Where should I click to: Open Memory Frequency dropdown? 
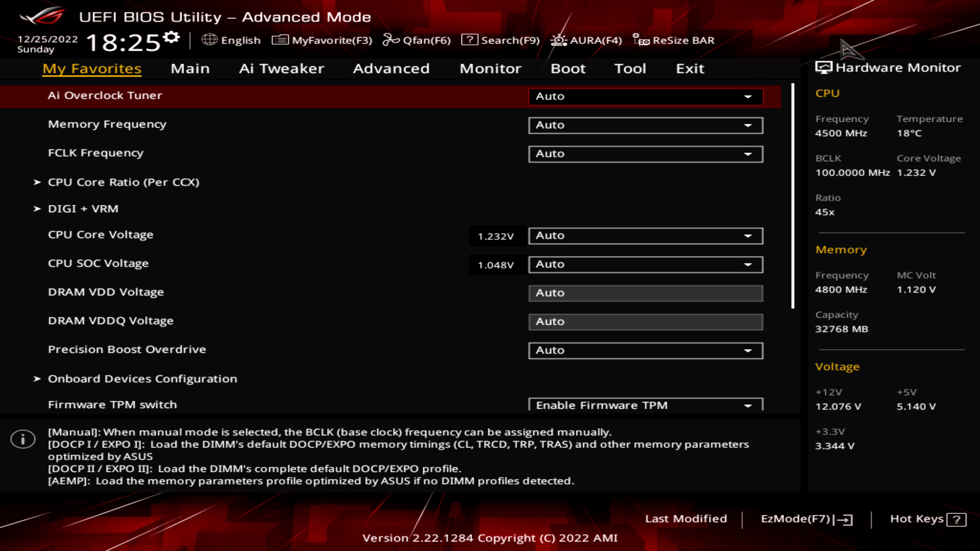point(646,125)
